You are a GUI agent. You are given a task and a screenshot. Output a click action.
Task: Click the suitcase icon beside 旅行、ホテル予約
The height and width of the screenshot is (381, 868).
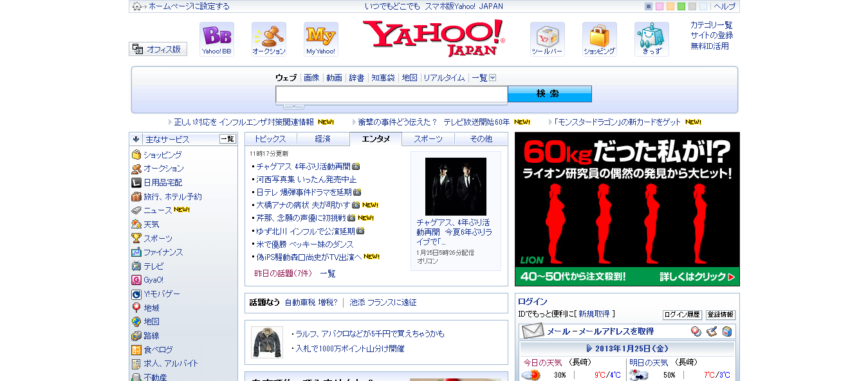136,196
